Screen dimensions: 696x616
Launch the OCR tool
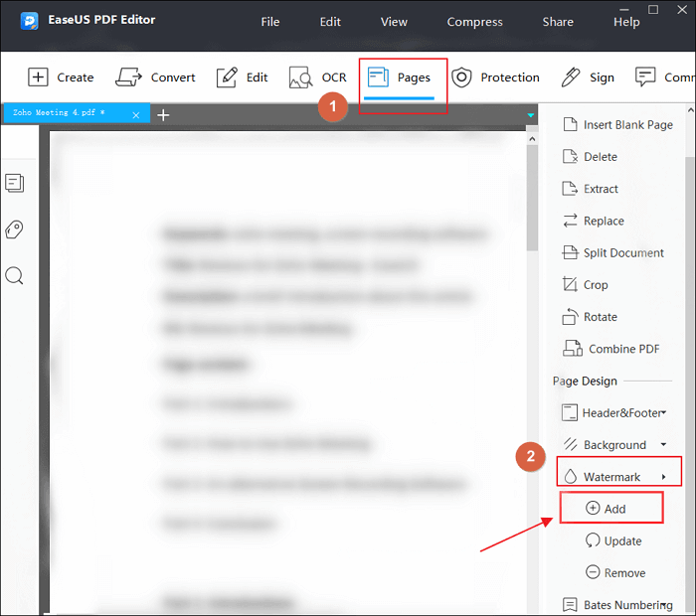tap(318, 77)
